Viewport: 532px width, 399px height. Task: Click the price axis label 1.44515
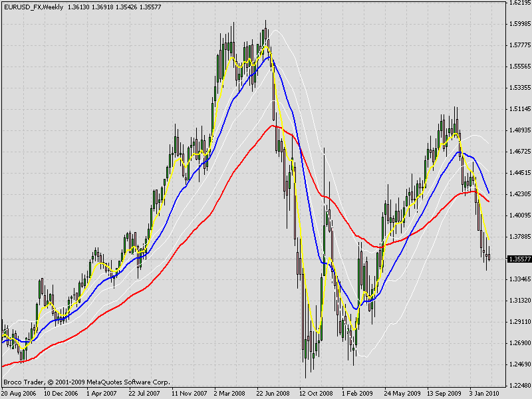click(520, 173)
